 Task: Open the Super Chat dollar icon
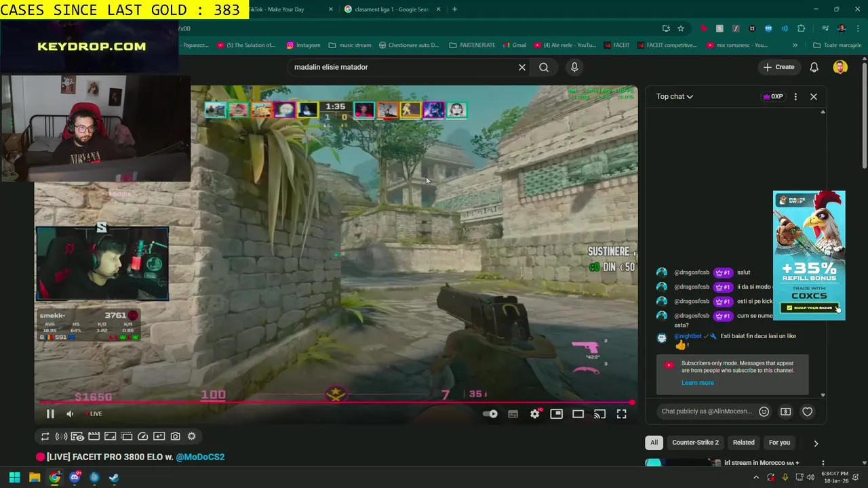click(x=786, y=411)
